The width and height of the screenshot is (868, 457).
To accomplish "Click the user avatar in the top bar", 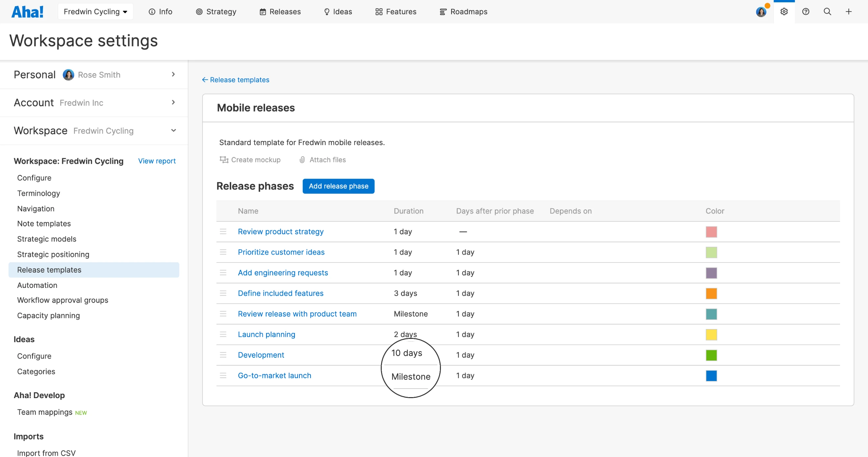I will point(761,12).
